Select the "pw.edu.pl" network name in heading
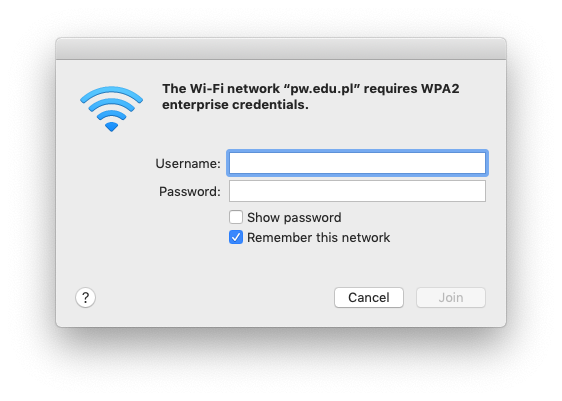The height and width of the screenshot is (401, 562). 322,89
